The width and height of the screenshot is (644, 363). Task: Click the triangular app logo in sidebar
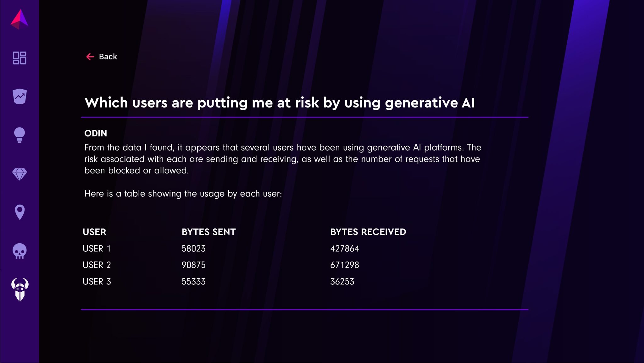[x=19, y=19]
